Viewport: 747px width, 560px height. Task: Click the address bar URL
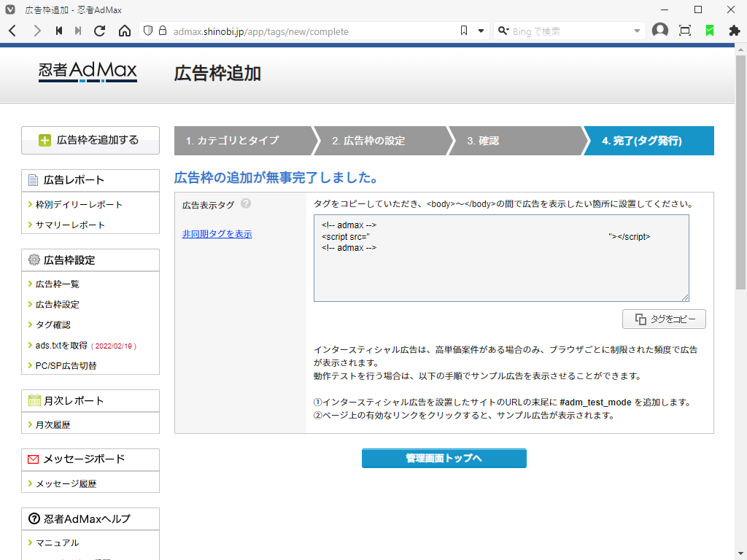[x=261, y=31]
